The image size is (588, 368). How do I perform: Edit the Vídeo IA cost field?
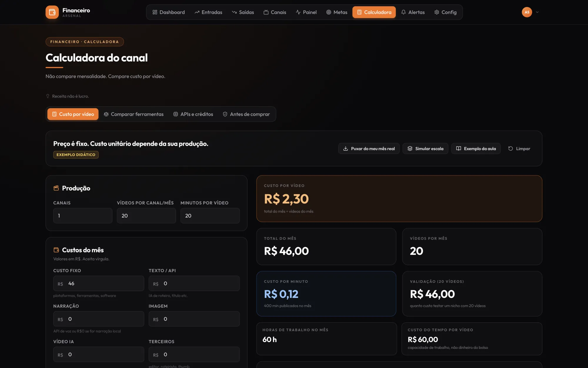click(99, 354)
